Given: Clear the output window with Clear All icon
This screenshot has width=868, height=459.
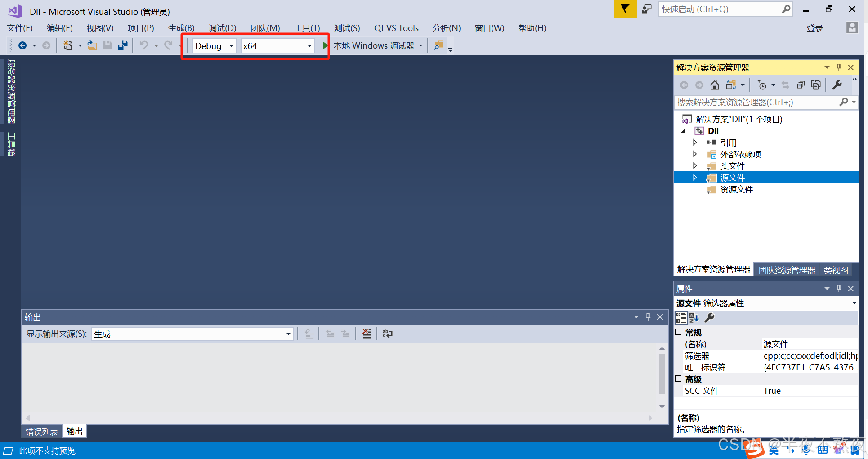Looking at the screenshot, I should (367, 333).
